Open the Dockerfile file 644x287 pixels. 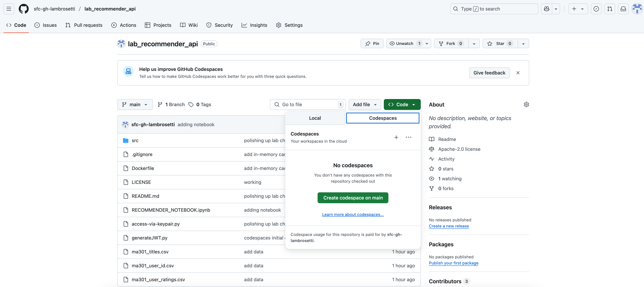pyautogui.click(x=143, y=168)
